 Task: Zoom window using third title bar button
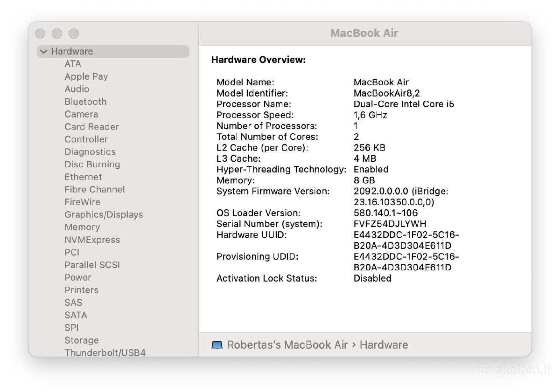[74, 34]
